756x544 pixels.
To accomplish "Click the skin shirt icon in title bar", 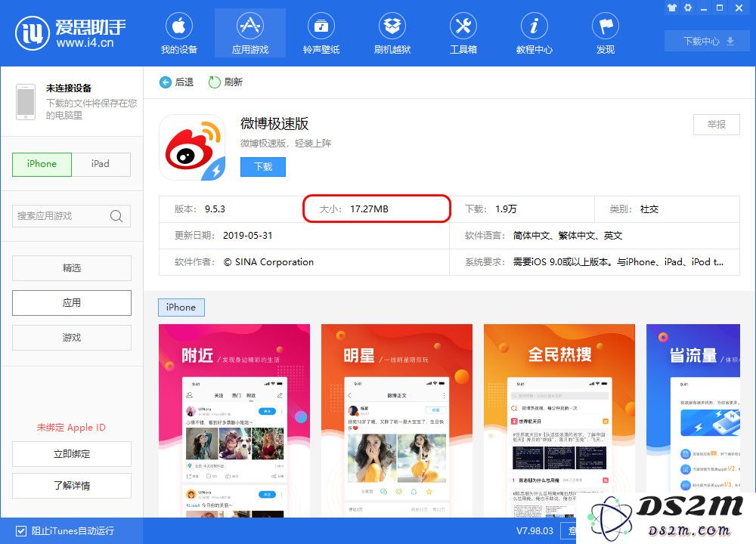I will [671, 8].
